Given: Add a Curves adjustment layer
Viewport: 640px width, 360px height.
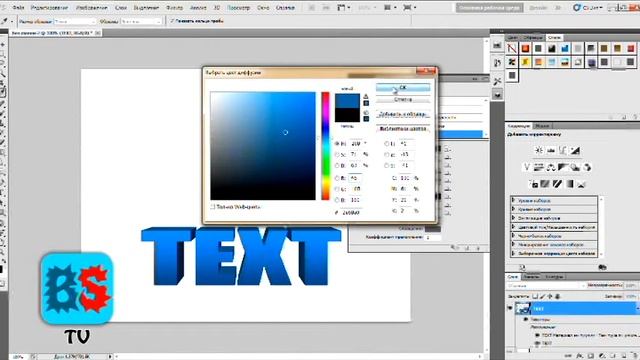Looking at the screenshot, I should coord(563,150).
